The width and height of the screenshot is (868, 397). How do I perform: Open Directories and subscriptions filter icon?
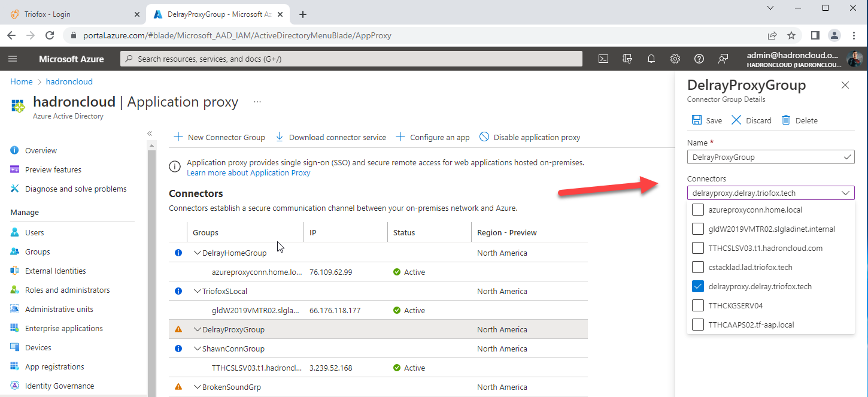click(x=627, y=59)
